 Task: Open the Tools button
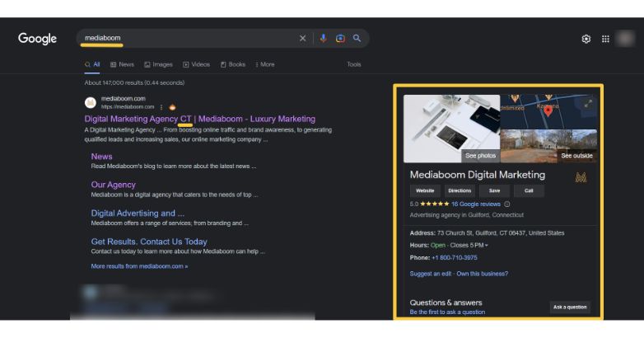(x=353, y=64)
